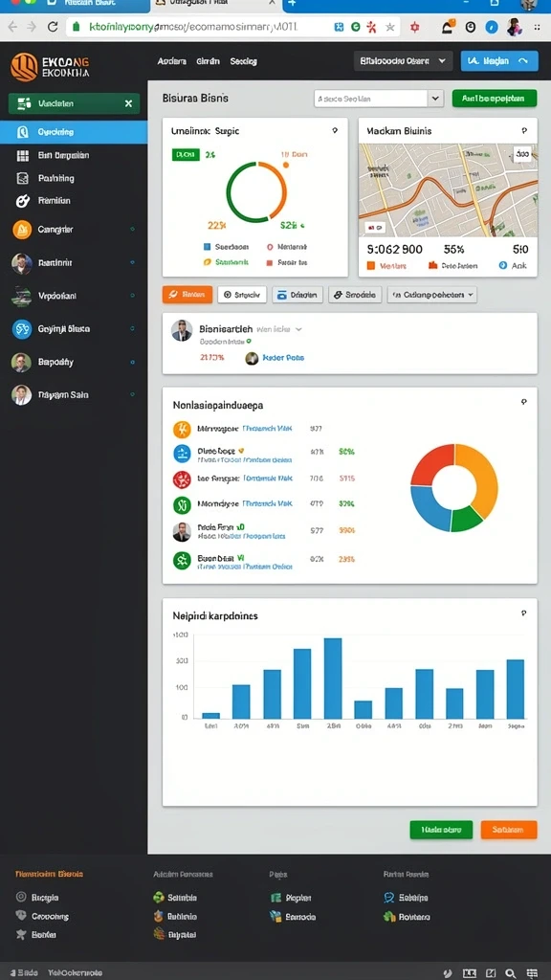Select the highlighted blue sidebar menu item

tap(74, 132)
